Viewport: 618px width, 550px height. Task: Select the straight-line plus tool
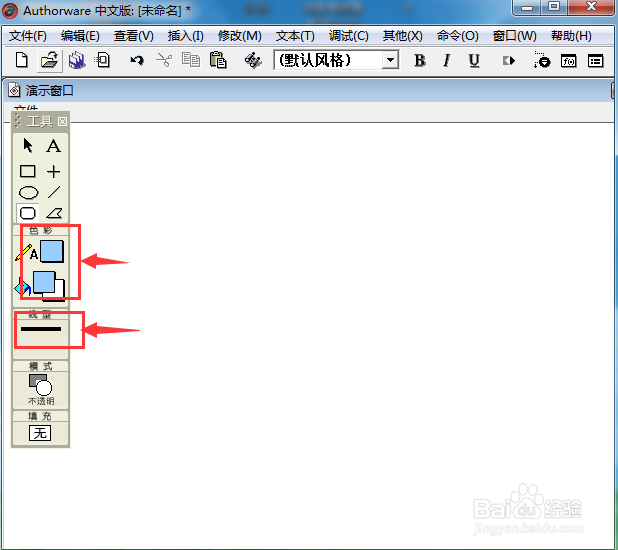pos(54,172)
